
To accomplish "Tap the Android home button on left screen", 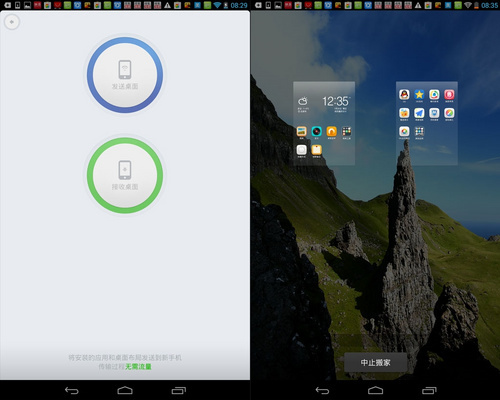I will pos(125,390).
